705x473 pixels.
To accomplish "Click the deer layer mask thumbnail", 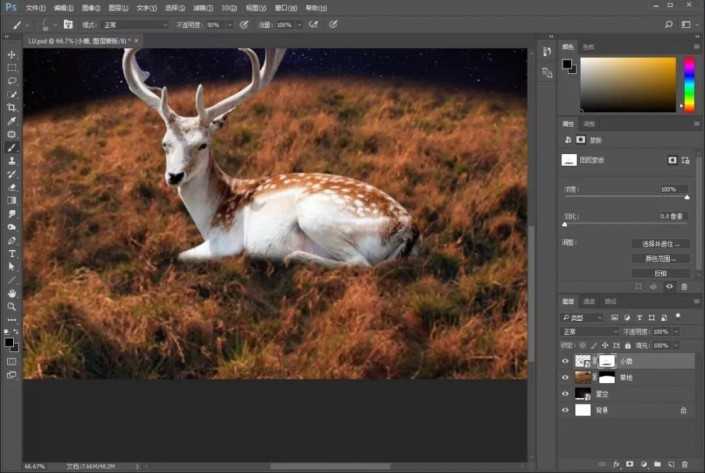I will tap(606, 360).
